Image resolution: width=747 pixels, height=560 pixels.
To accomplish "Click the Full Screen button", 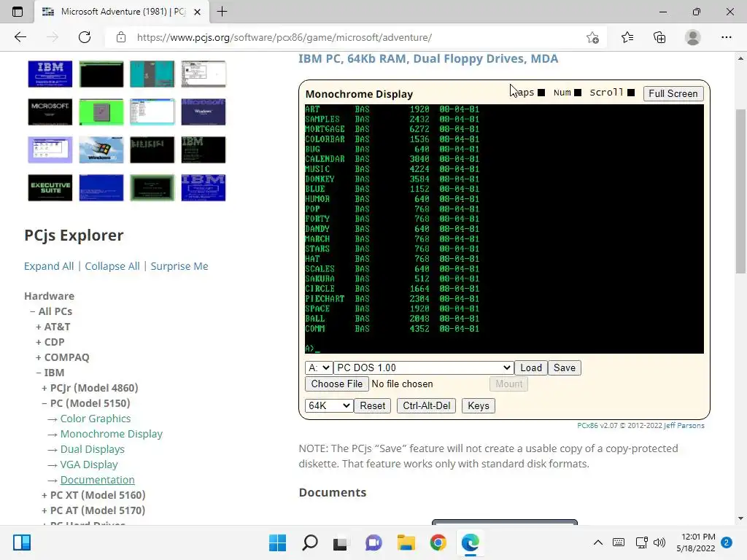I will pos(673,93).
